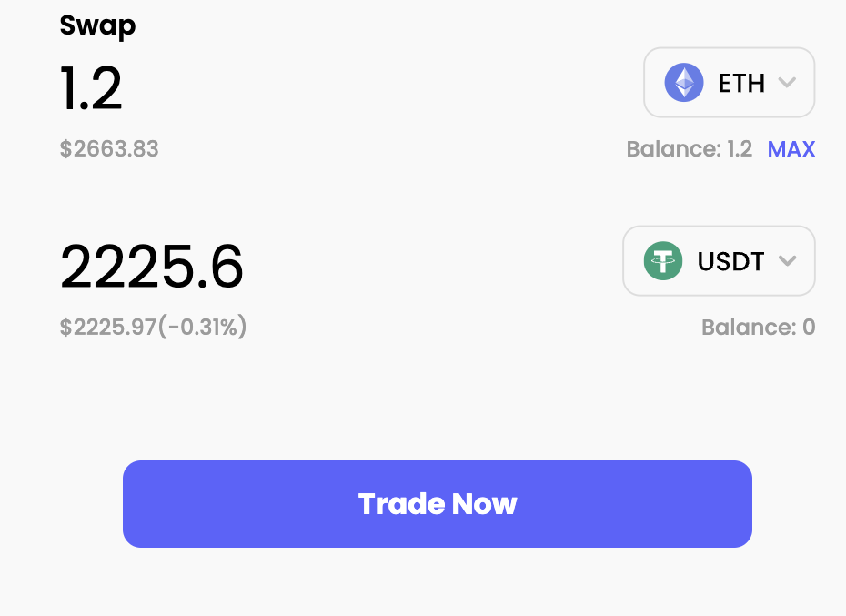Expand the ETH dropdown chevron
Image resolution: width=846 pixels, height=616 pixels.
(788, 83)
